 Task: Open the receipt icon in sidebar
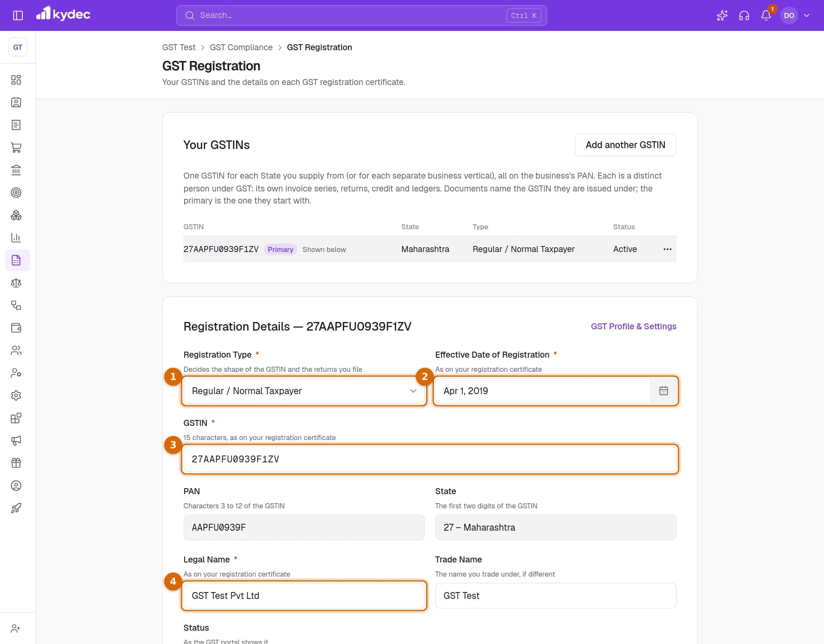coord(16,125)
